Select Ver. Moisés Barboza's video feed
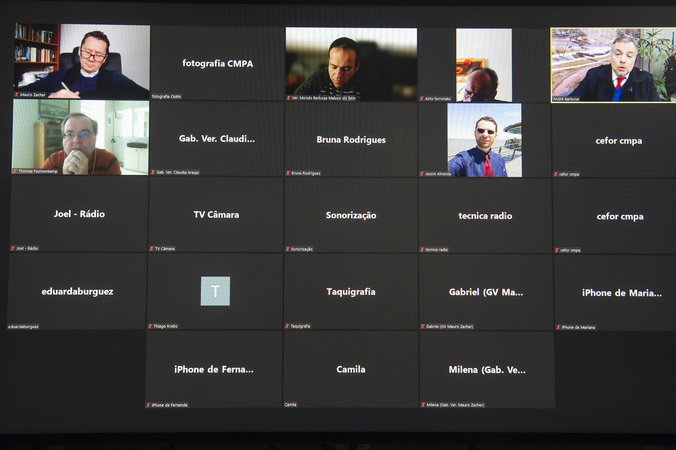Viewport: 676px width, 450px height. [351, 64]
